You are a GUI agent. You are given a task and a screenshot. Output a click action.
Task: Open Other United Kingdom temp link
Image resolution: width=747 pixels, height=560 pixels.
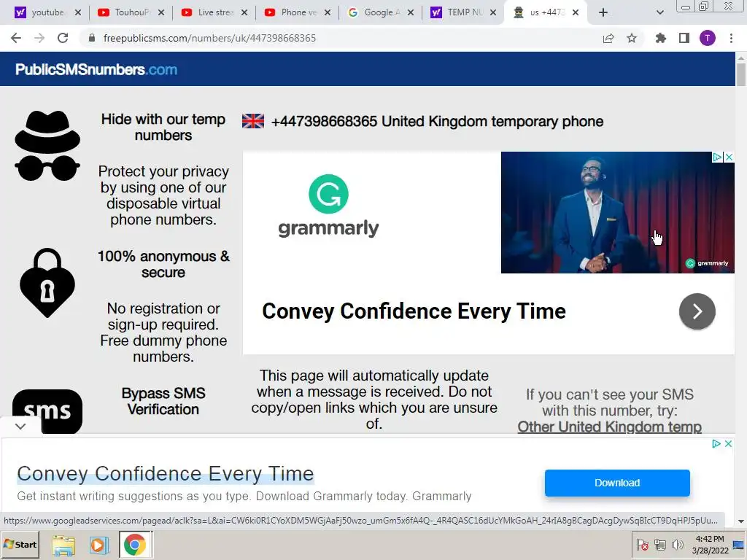click(609, 427)
